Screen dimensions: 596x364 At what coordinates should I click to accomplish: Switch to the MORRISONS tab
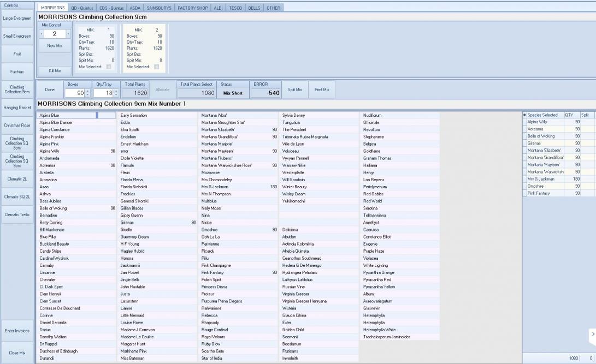[53, 8]
